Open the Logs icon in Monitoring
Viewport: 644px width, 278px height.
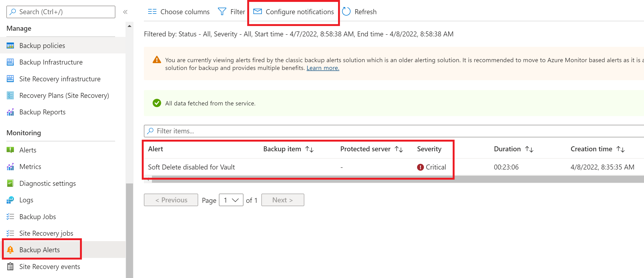(10, 200)
